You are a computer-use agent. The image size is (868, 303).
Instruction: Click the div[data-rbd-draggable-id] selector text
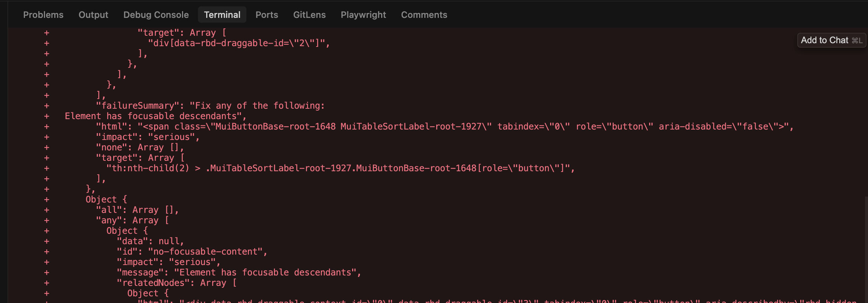click(x=239, y=43)
